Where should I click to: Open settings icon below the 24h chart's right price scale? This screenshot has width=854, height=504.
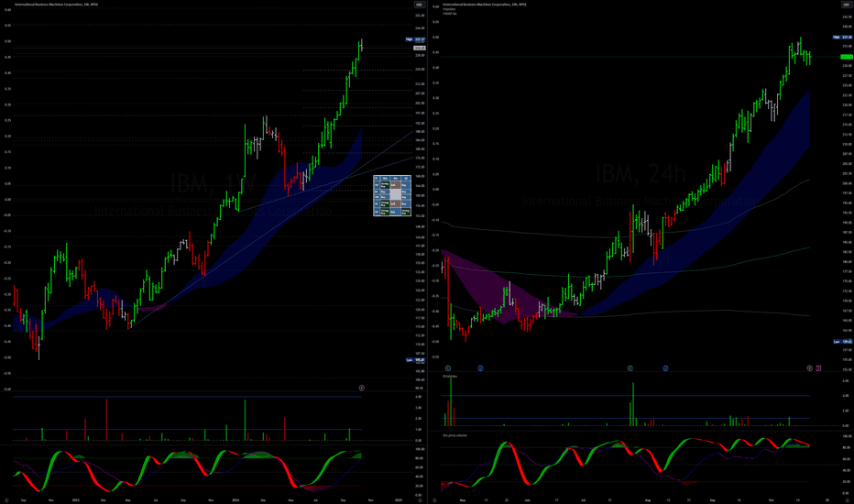coord(847,499)
